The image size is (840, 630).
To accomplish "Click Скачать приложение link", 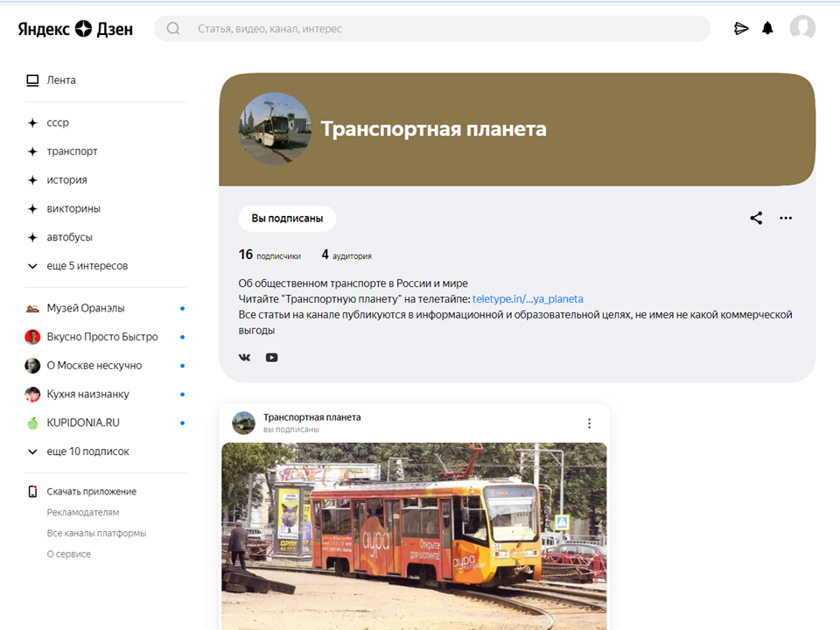I will point(92,491).
